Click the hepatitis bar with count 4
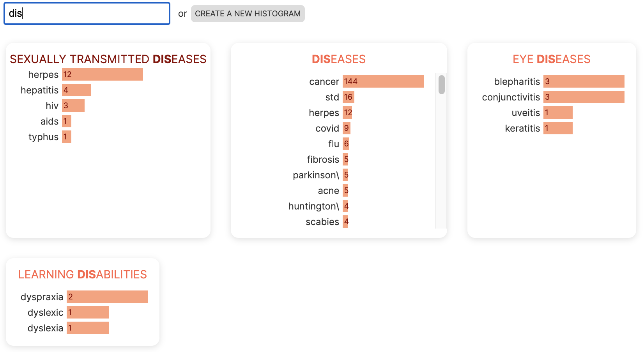Screen dimensions: 644x352 [x=76, y=90]
